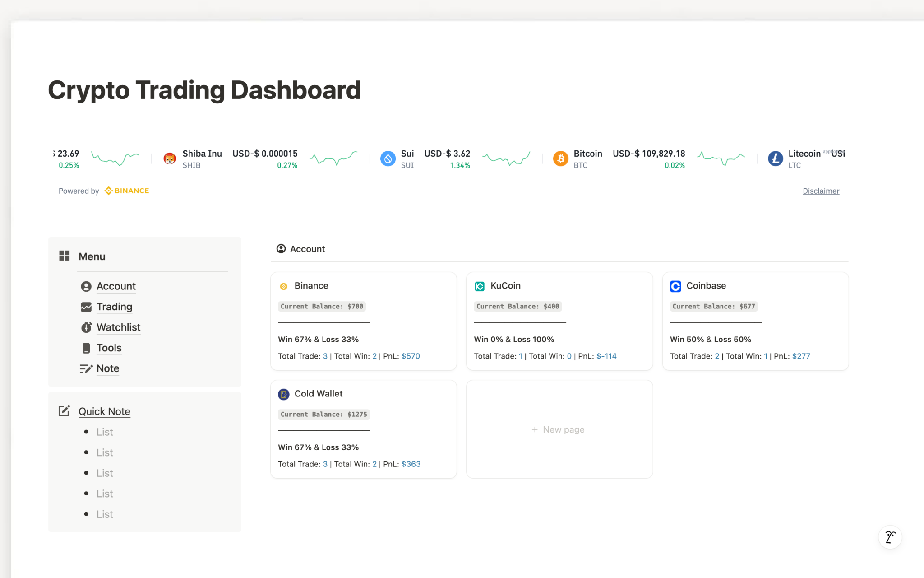
Task: Open the Note menu link
Action: click(x=108, y=368)
